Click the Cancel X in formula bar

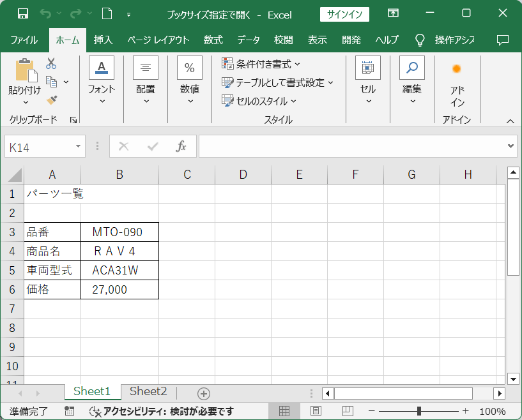pos(124,146)
